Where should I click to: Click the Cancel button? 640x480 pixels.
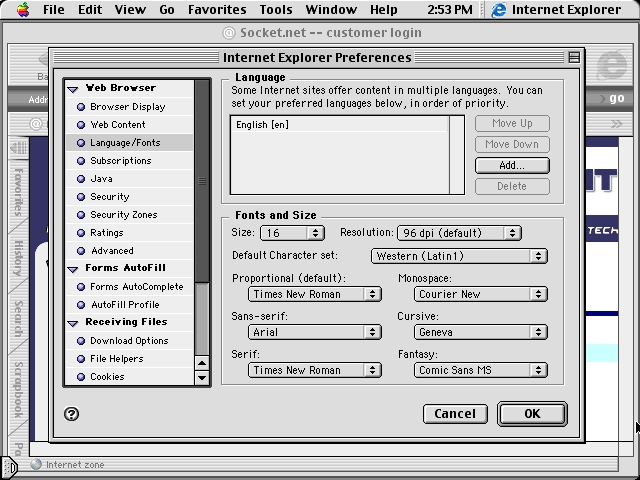point(455,414)
